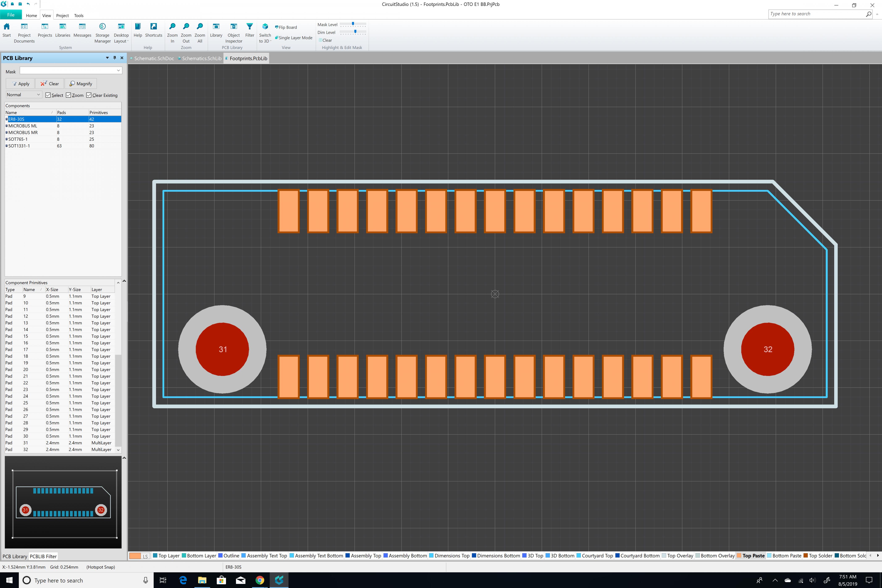Screen dimensions: 882x588
Task: Toggle the Clear Existing checkbox
Action: coord(89,95)
